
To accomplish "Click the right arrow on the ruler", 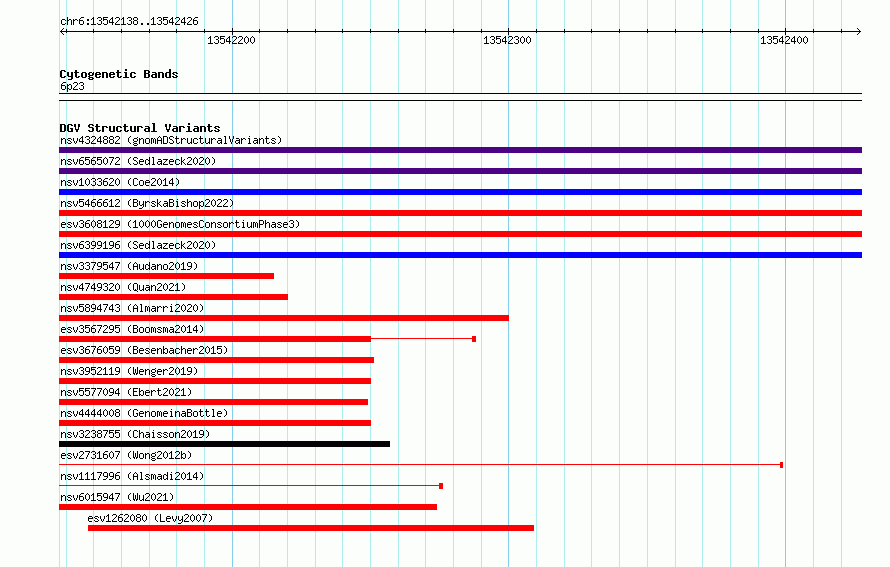I will coord(859,31).
